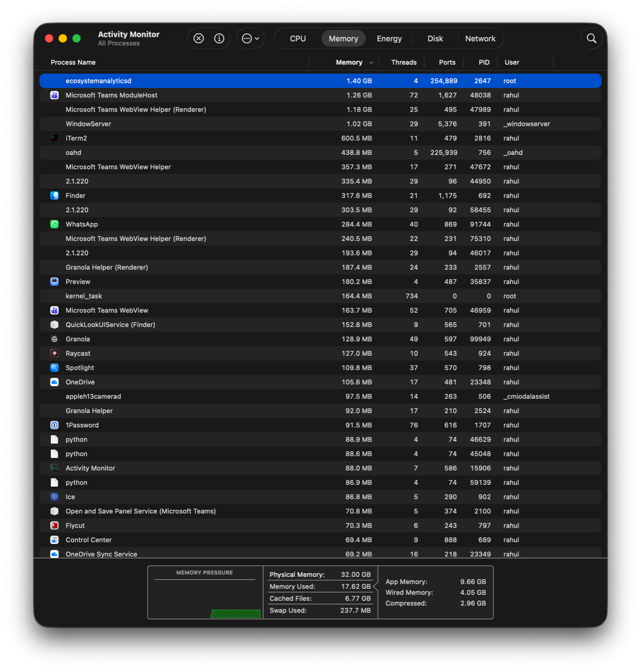Click the OneDrive Sync Service icon
The height and width of the screenshot is (672, 641).
(x=54, y=554)
